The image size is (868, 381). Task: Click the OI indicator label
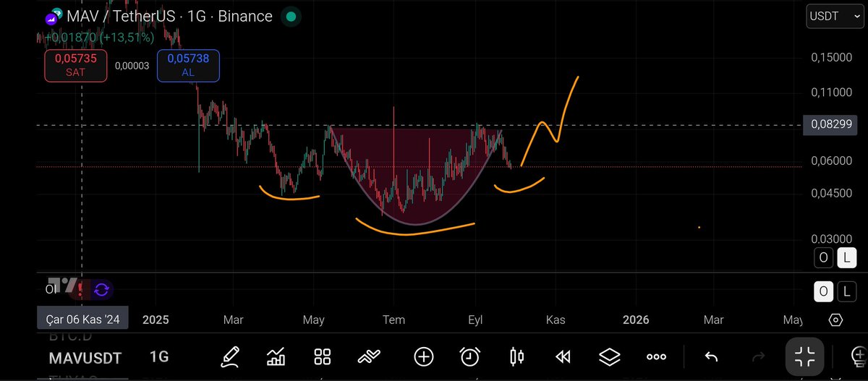[51, 289]
